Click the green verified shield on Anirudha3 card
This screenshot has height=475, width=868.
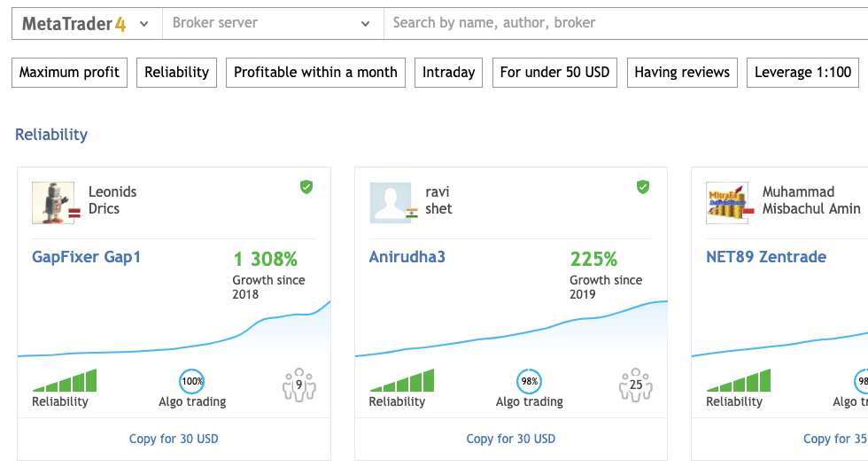pyautogui.click(x=643, y=187)
